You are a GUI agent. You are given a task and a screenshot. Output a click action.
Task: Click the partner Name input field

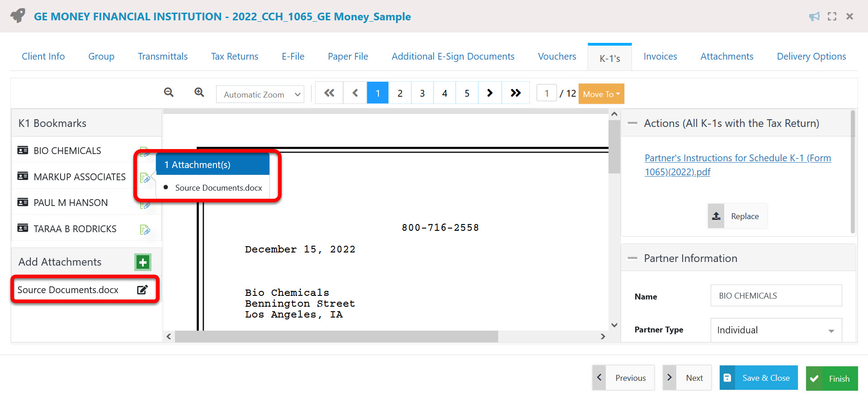tap(776, 296)
